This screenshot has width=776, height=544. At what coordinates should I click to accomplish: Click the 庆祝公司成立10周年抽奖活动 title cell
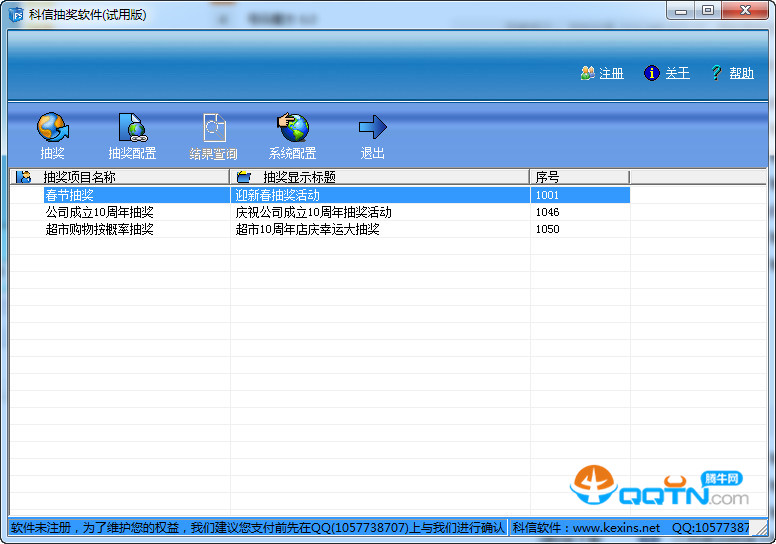coord(313,212)
